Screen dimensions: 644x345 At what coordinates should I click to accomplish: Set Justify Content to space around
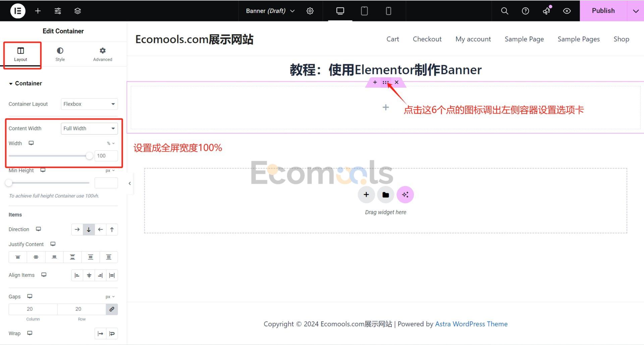pyautogui.click(x=91, y=257)
